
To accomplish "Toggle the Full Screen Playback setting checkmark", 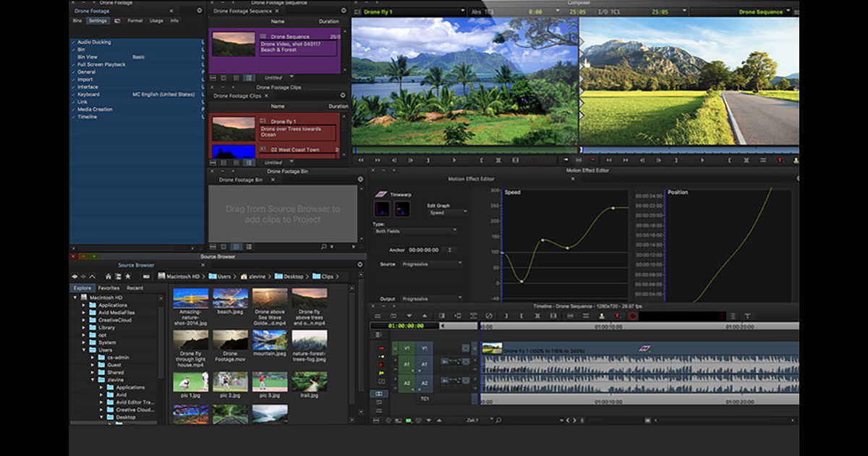I will [x=73, y=64].
